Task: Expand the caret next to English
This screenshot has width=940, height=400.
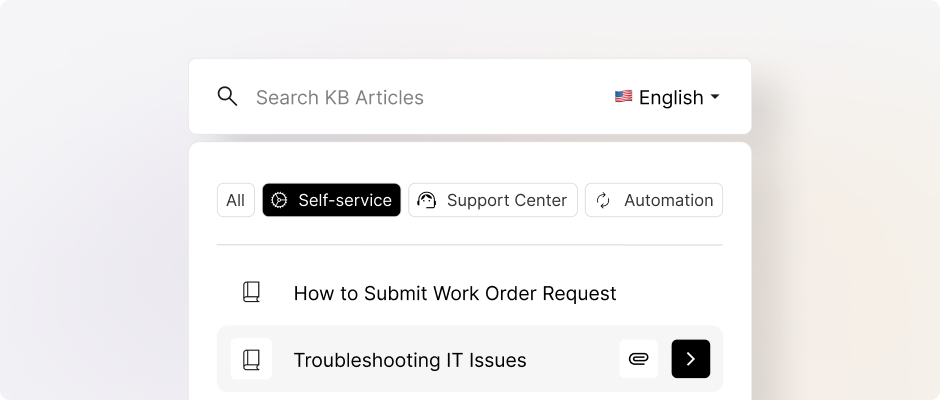Action: pyautogui.click(x=715, y=97)
